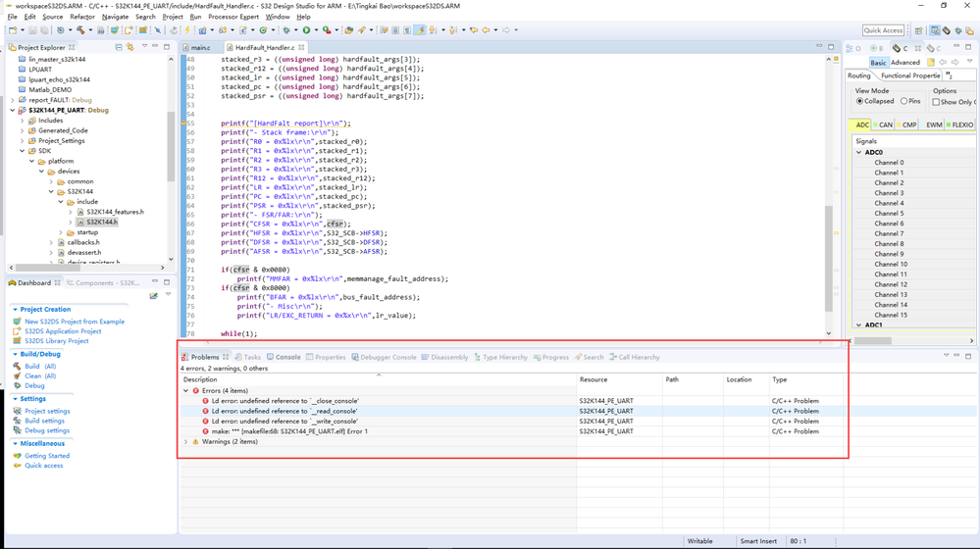Collapse the SDK folder node

coord(23,151)
